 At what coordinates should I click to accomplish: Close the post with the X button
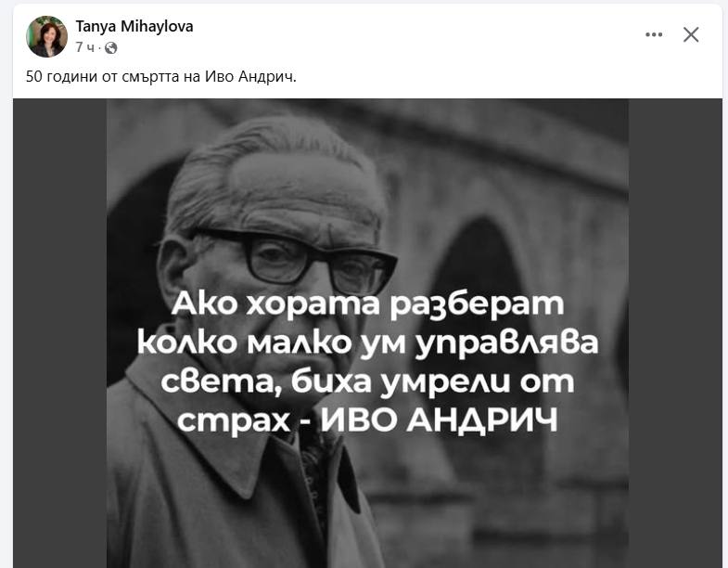[x=691, y=34]
